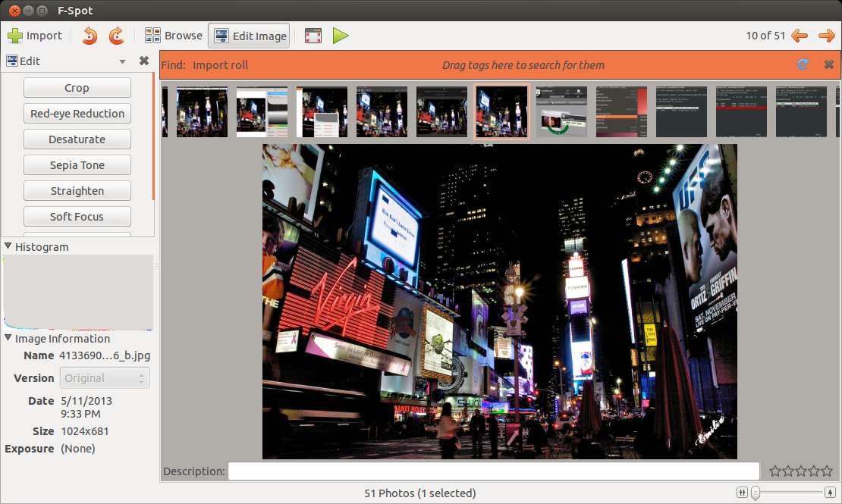Select the currently highlighted Times Square thumbnail
842x504 pixels.
[x=501, y=111]
